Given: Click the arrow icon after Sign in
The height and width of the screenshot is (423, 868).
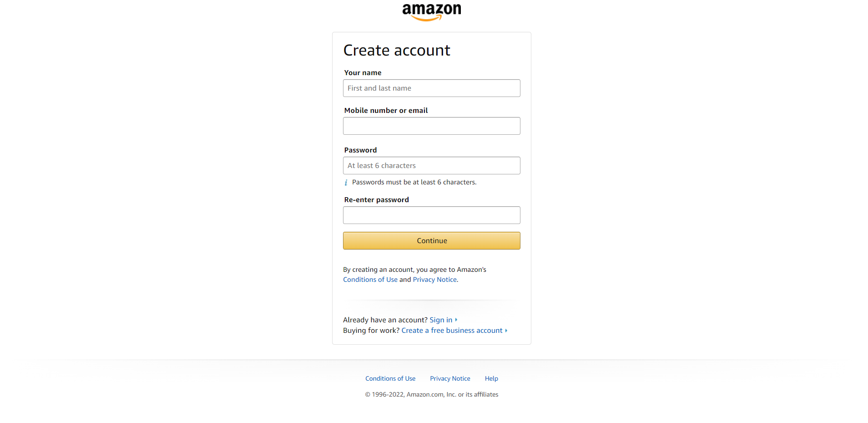Looking at the screenshot, I should tap(456, 320).
